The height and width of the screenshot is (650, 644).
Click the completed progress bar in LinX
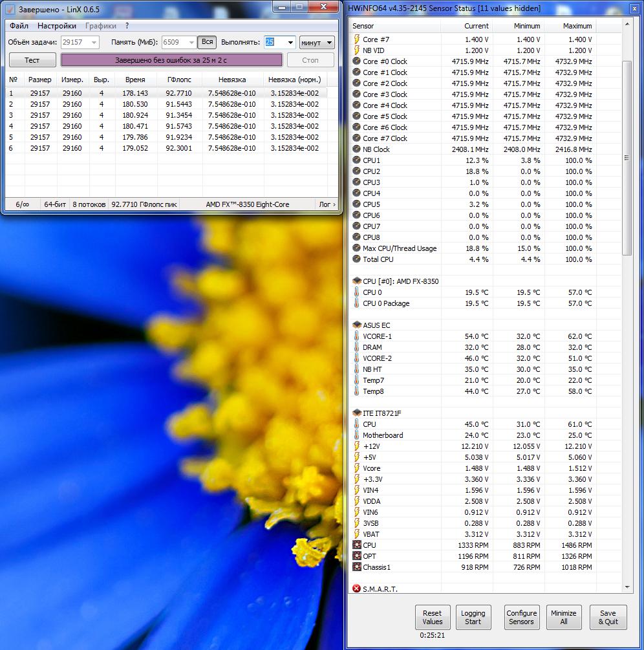pos(171,60)
